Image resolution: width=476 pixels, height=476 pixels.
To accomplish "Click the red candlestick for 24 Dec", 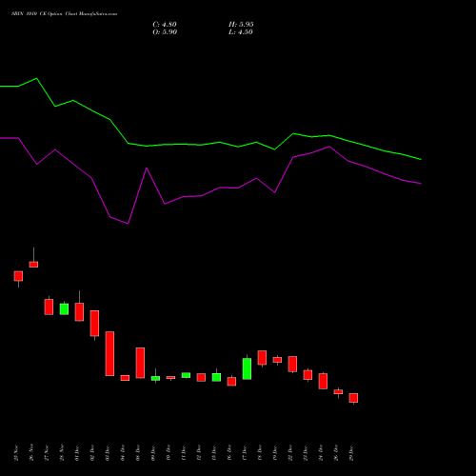I will tap(323, 381).
